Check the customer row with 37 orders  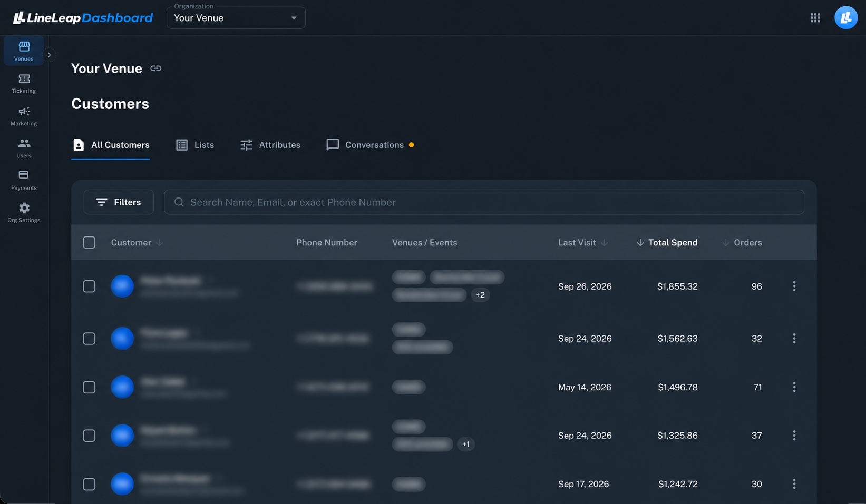click(x=89, y=436)
